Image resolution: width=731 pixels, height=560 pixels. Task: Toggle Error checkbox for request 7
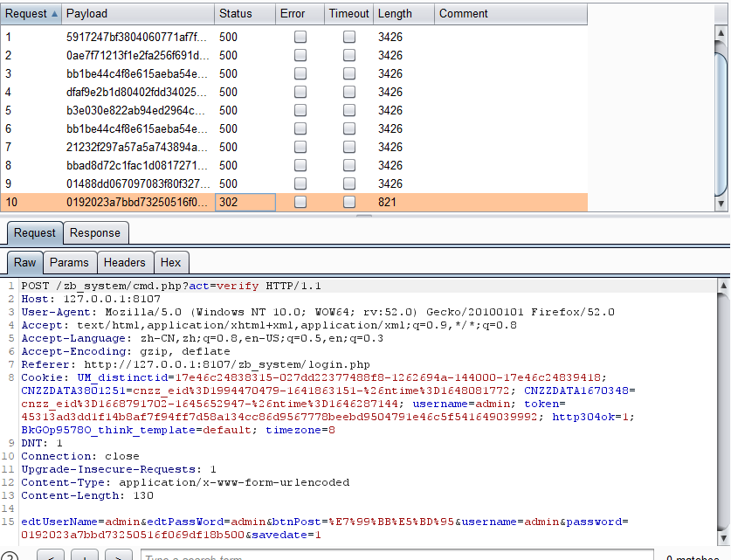300,147
